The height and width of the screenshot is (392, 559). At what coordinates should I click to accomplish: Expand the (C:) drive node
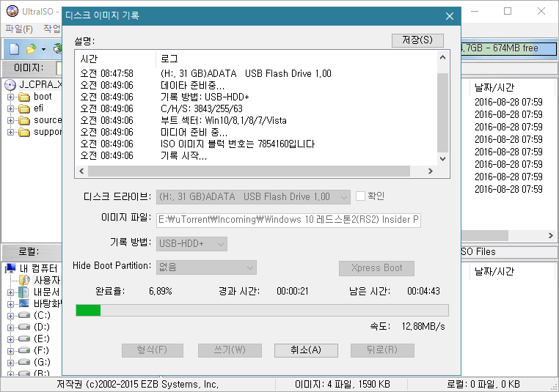[x=11, y=316]
